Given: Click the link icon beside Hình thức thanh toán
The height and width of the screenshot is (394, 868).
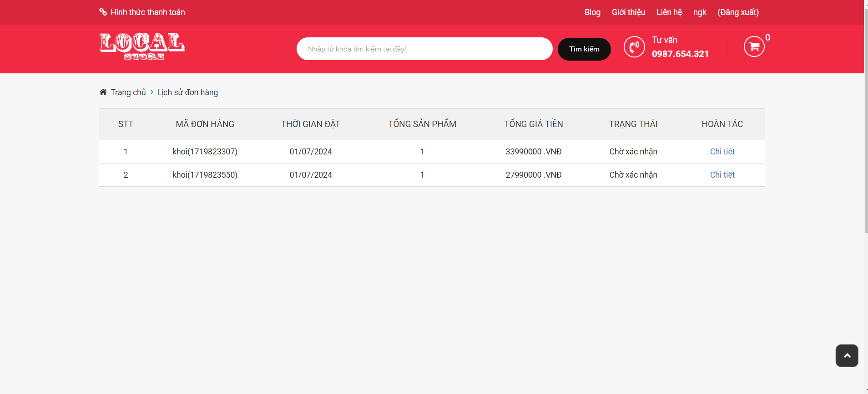Looking at the screenshot, I should pyautogui.click(x=103, y=12).
